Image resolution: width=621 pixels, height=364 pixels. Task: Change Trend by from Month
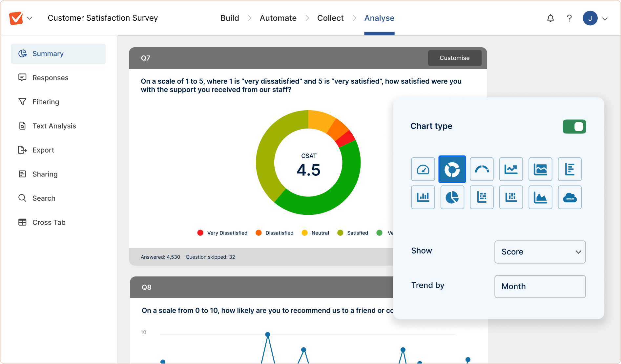click(x=540, y=286)
